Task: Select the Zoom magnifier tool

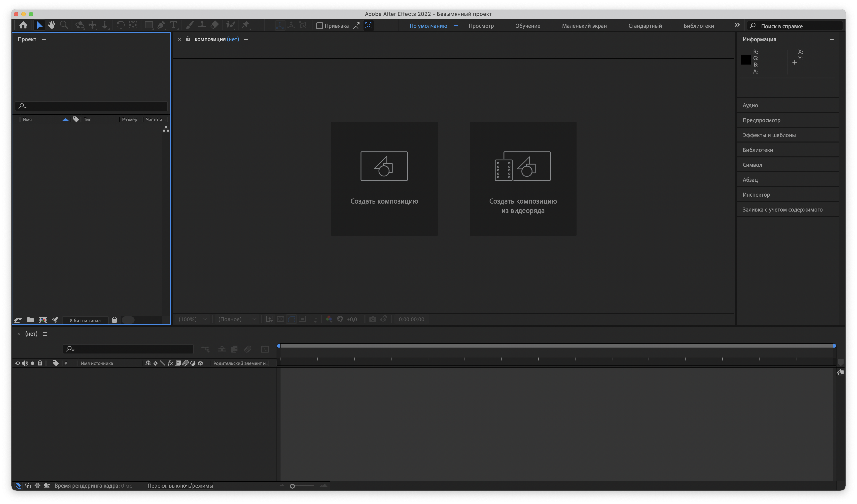Action: [x=64, y=25]
